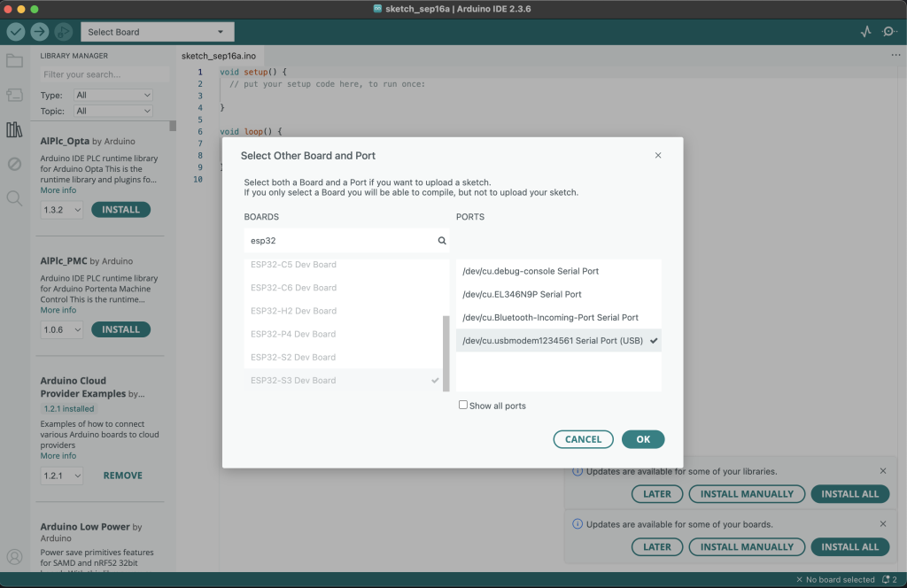Open More info link for AlPlc_PMC
Screen dimensions: 907x588
(x=58, y=310)
